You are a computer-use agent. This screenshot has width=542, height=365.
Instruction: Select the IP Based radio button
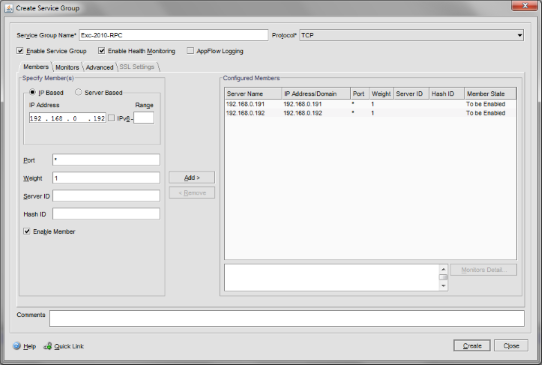tap(32, 92)
